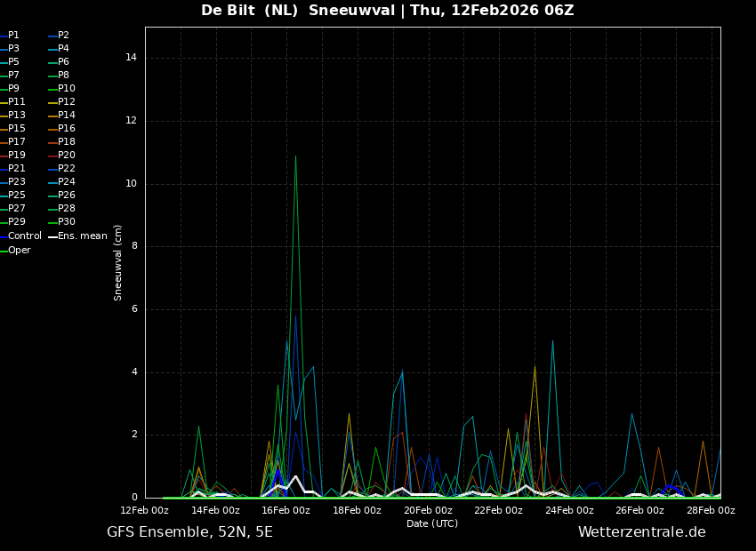Click the chart title De Bilt Sneeuwval
The width and height of the screenshot is (756, 551).
coord(387,11)
